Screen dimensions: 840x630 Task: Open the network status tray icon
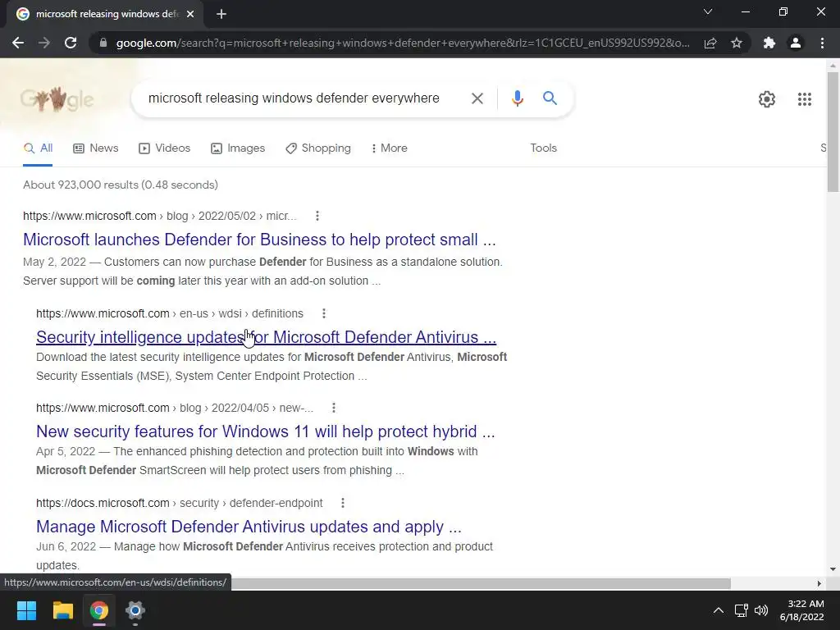741,610
